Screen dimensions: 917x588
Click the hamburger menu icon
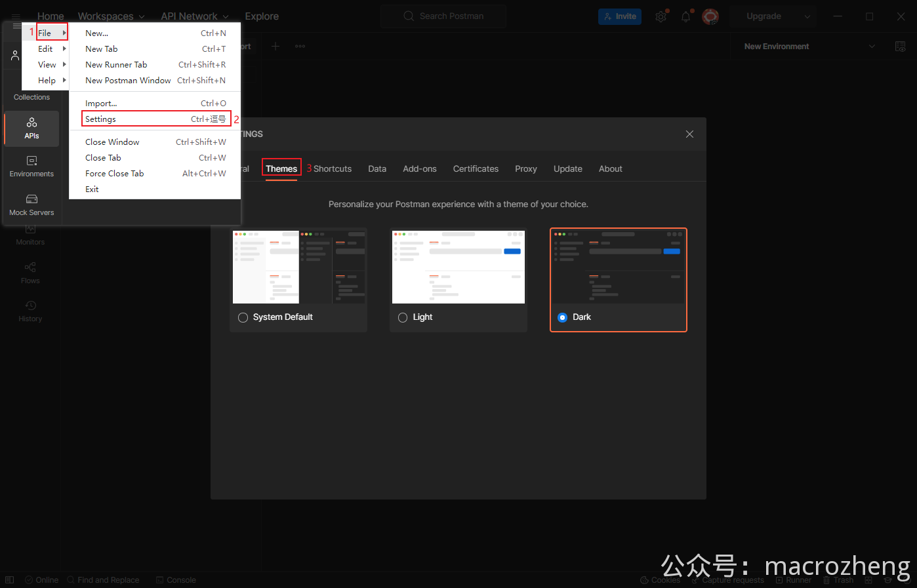pyautogui.click(x=16, y=26)
